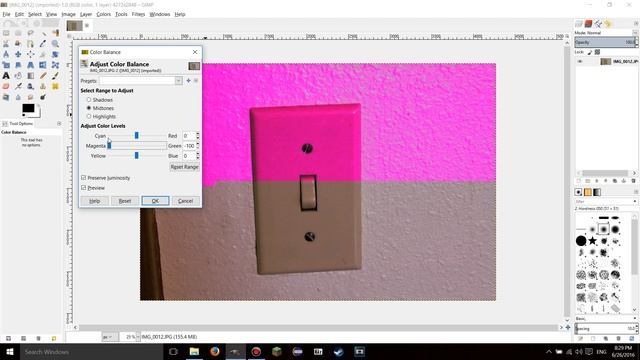The height and width of the screenshot is (360, 640).
Task: Click the Help button
Action: (95, 201)
